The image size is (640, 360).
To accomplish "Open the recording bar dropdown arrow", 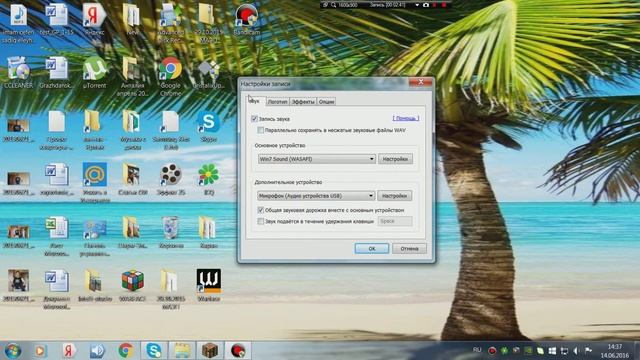I will tap(417, 5).
